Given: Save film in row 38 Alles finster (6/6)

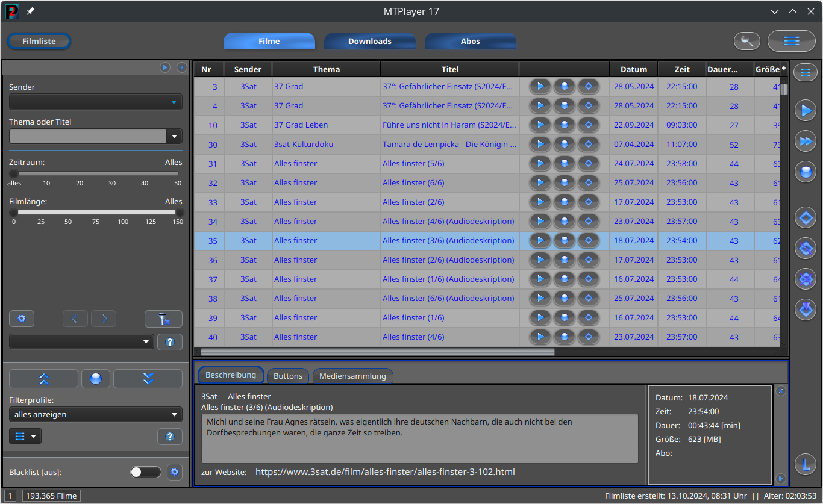Looking at the screenshot, I should pyautogui.click(x=565, y=299).
